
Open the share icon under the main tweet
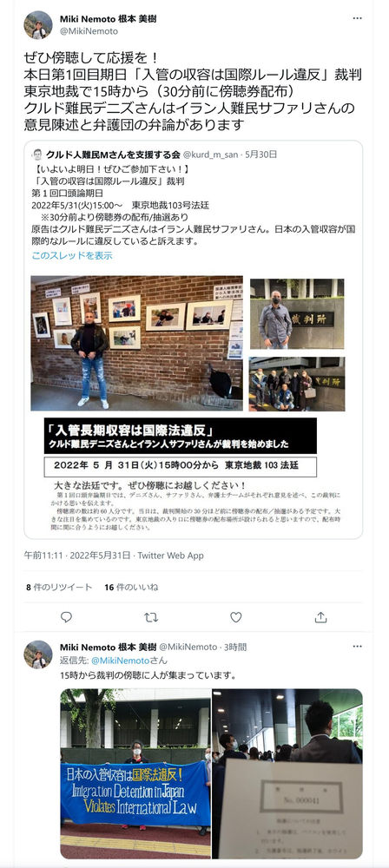[321, 616]
